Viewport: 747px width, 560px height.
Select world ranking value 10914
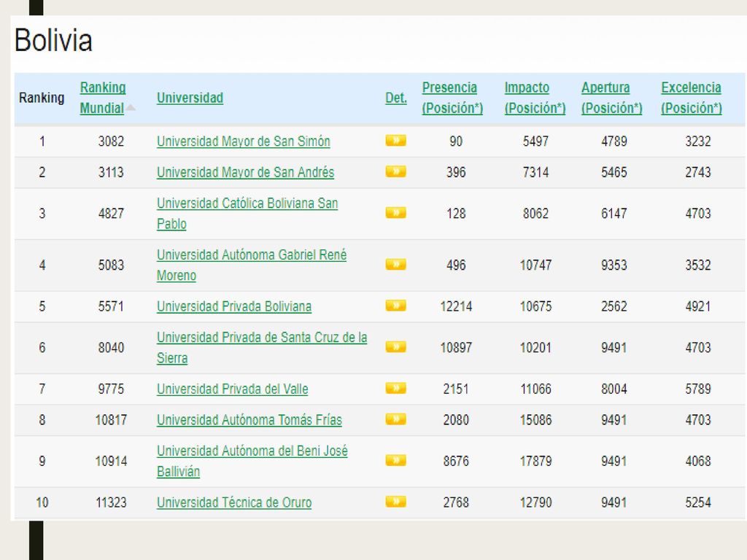pos(111,461)
